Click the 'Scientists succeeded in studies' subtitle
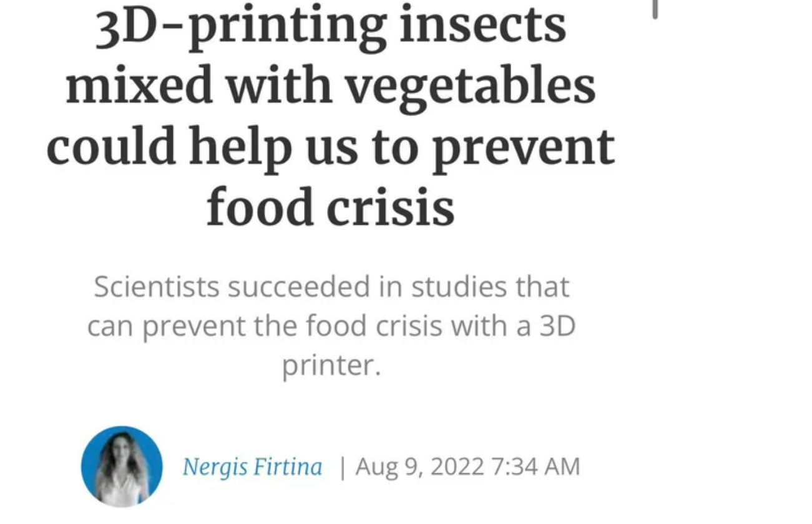 (331, 326)
